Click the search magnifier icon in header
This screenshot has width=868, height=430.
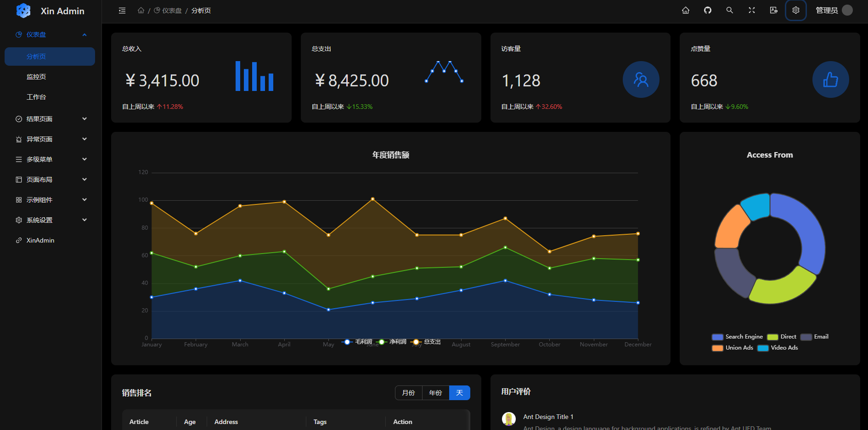[729, 11]
